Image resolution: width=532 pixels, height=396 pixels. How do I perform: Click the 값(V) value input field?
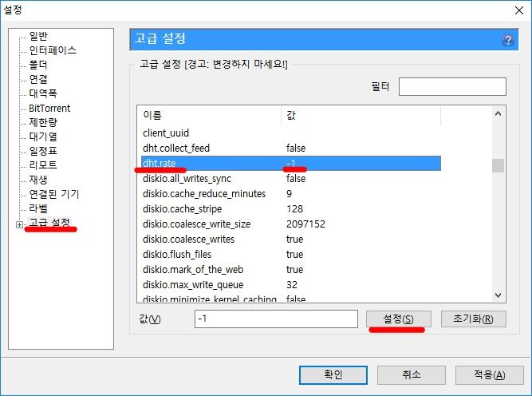tap(276, 319)
